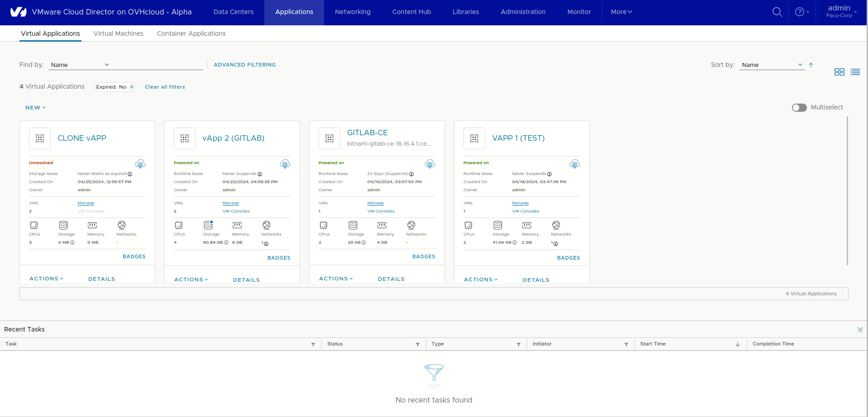
Task: Switch to compact list view
Action: coord(855,71)
